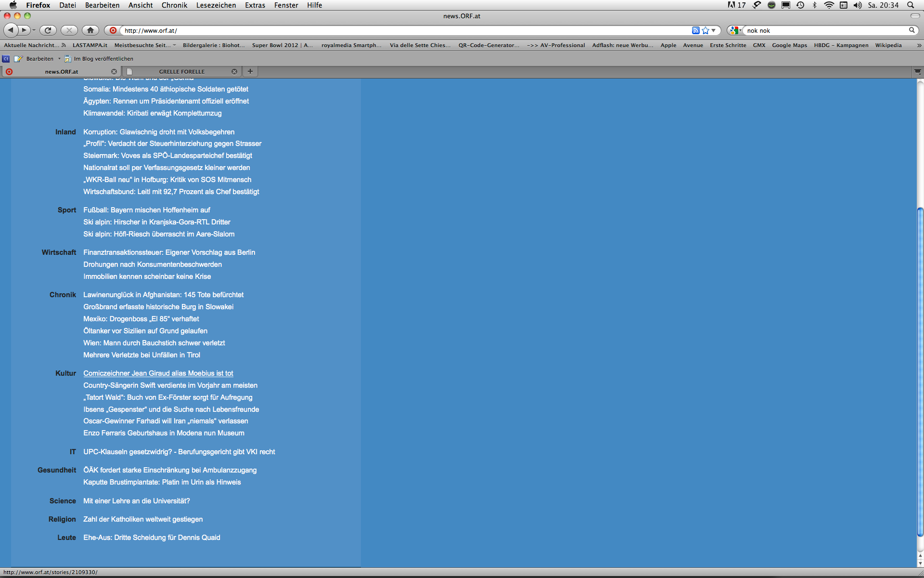Bookmark this page with the star icon
924x578 pixels.
pyautogui.click(x=706, y=30)
